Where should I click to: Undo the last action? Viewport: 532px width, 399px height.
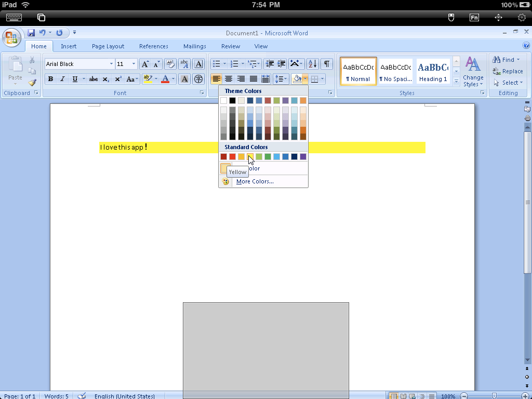[x=43, y=33]
